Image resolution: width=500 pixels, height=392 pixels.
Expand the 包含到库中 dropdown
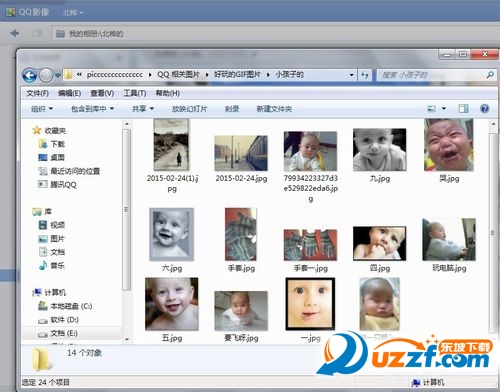(92, 109)
